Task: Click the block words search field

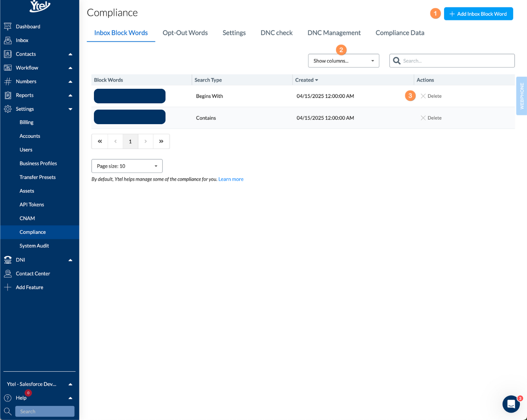Action: pos(452,61)
